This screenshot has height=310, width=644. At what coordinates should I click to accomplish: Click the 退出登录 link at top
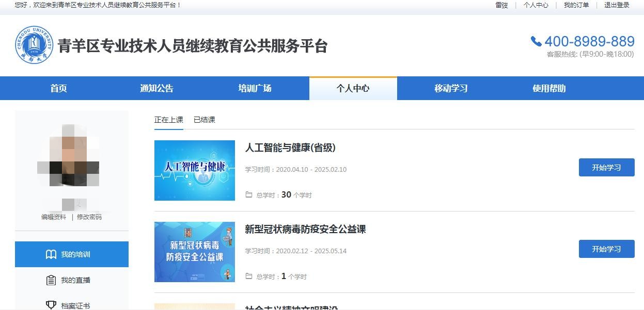click(x=617, y=5)
